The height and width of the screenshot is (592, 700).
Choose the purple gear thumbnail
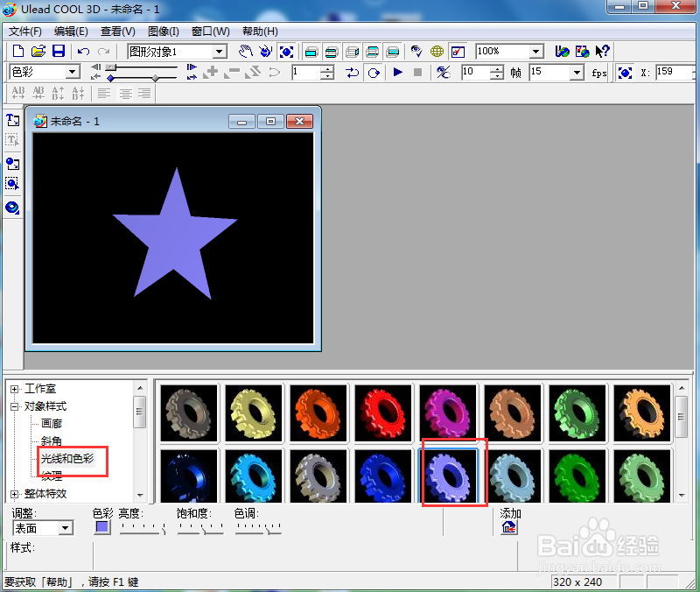[x=448, y=476]
